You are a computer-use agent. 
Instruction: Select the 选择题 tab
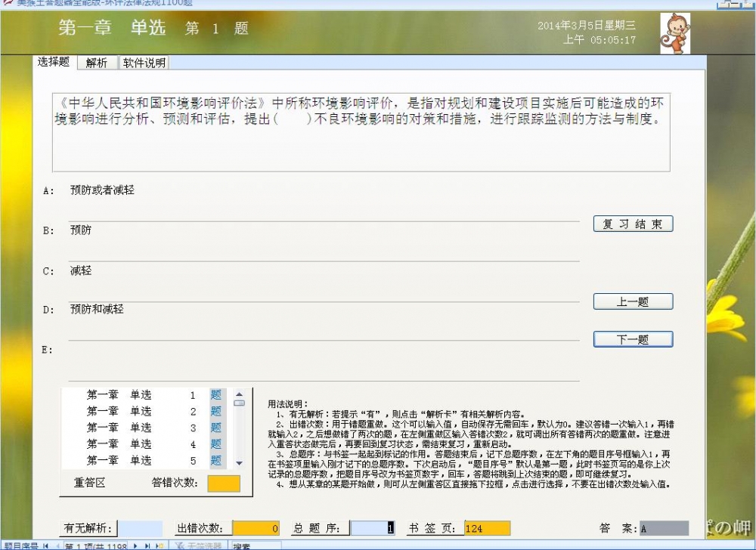[x=54, y=63]
